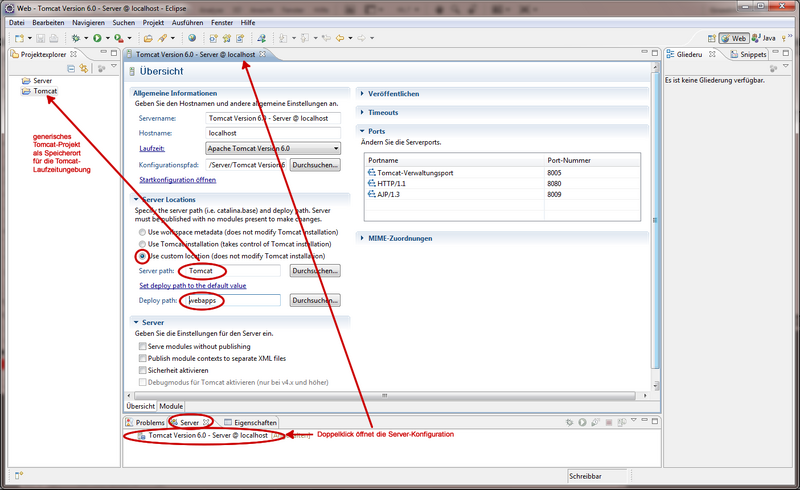The width and height of the screenshot is (800, 490).
Task: Click the Open Perspective icon
Action: [712, 38]
